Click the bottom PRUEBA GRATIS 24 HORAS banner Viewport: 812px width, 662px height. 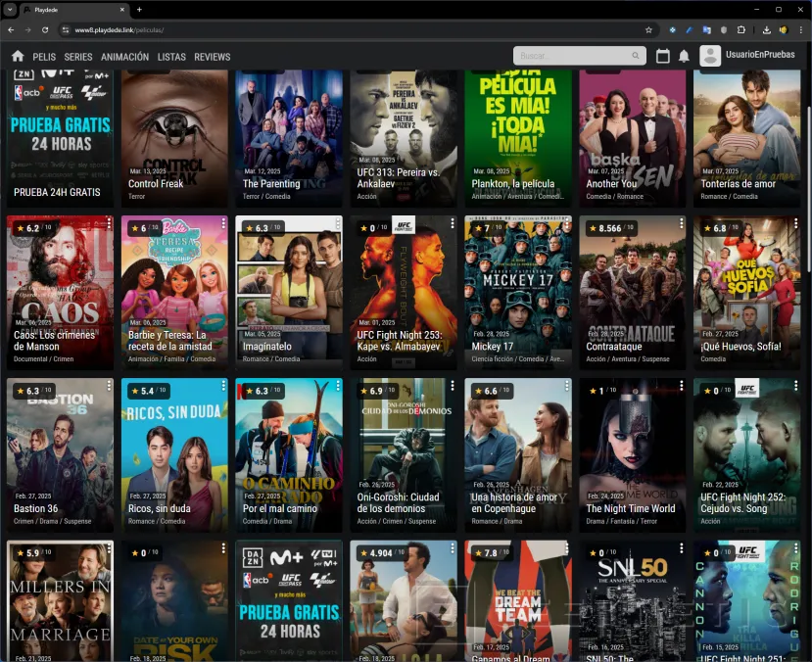289,601
